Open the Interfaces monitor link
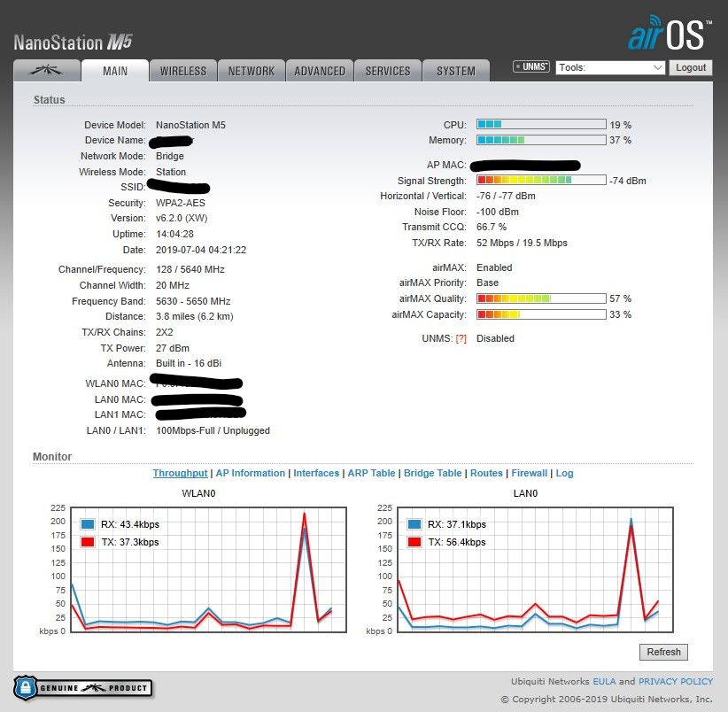 [316, 473]
